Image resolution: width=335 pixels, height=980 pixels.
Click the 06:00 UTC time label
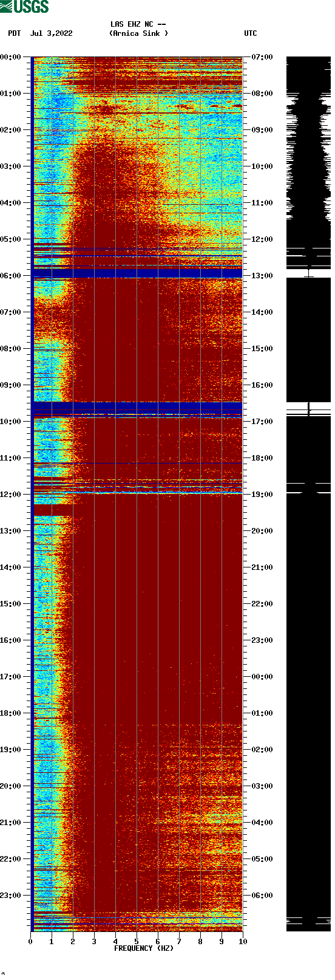[x=262, y=896]
